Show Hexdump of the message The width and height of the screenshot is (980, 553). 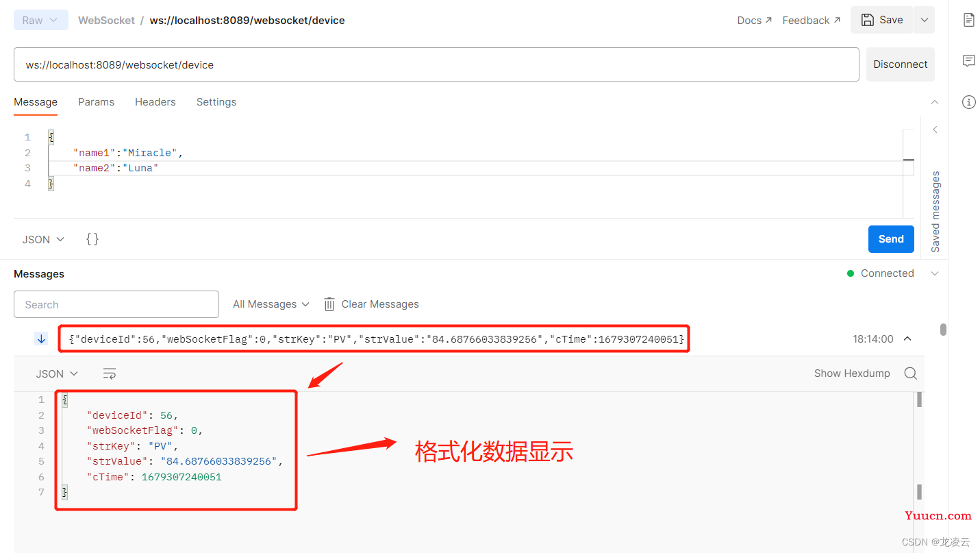852,373
